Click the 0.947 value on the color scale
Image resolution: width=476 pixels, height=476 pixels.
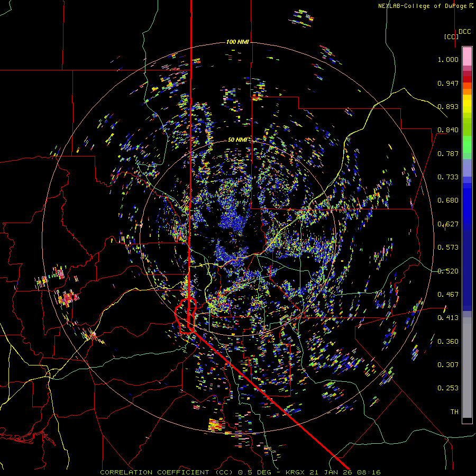pyautogui.click(x=448, y=83)
